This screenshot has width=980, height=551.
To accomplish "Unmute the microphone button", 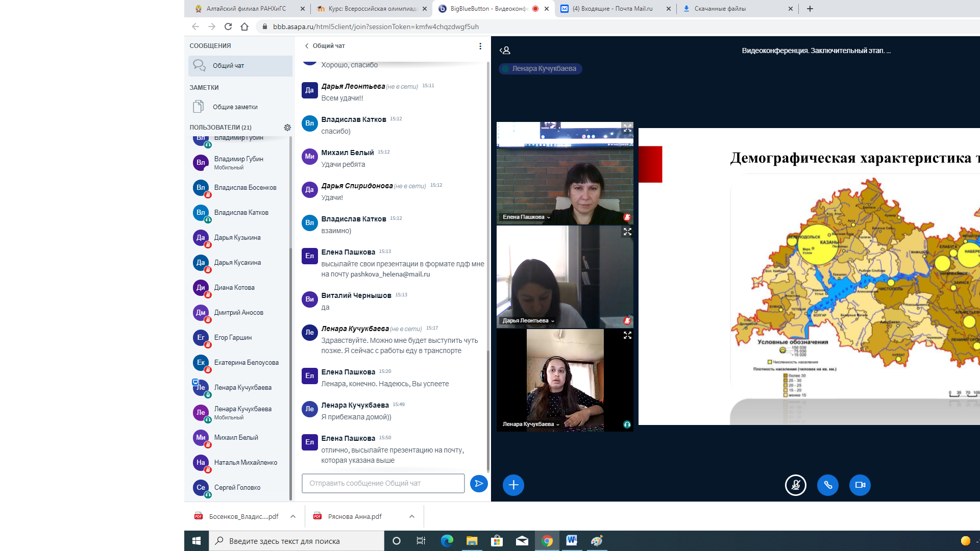I will pos(796,485).
